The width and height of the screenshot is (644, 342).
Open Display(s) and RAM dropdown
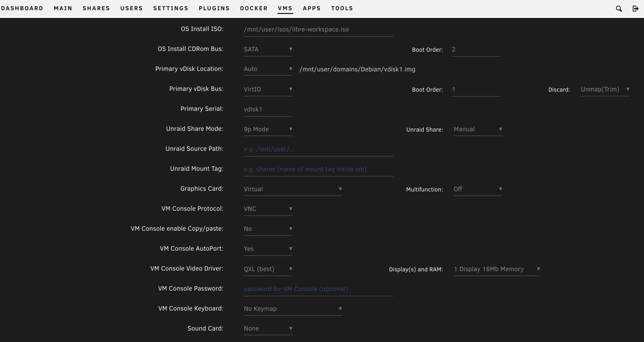(496, 269)
